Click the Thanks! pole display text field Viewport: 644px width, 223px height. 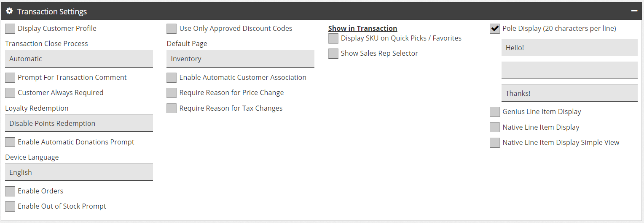[x=569, y=93]
